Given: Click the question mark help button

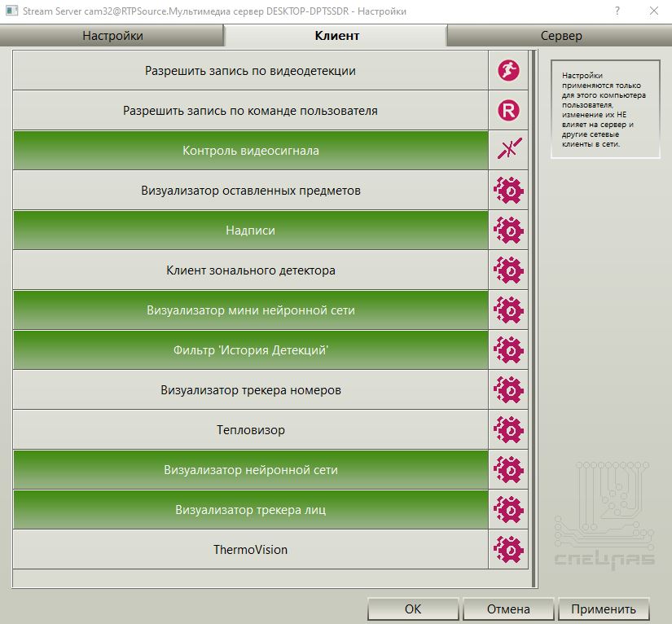Looking at the screenshot, I should click(x=617, y=11).
